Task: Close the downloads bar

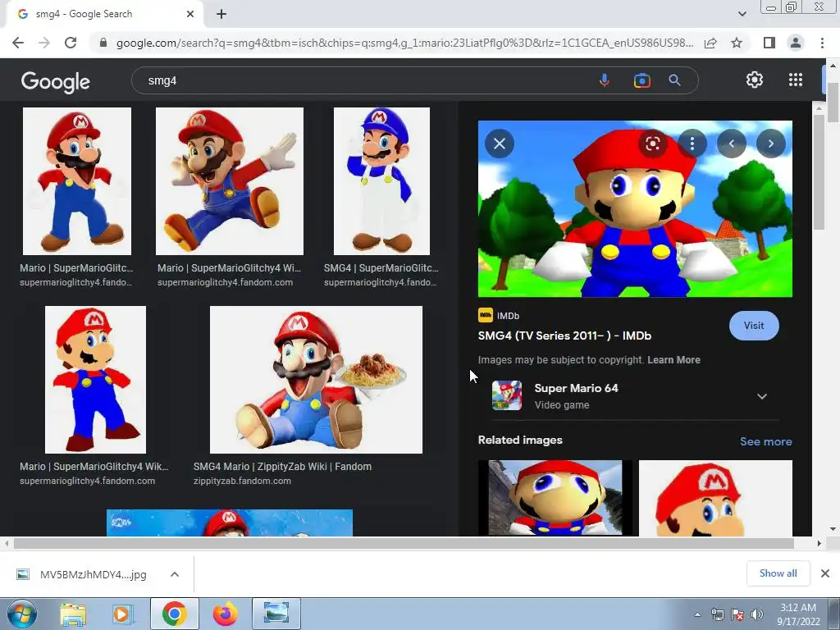Action: (825, 573)
